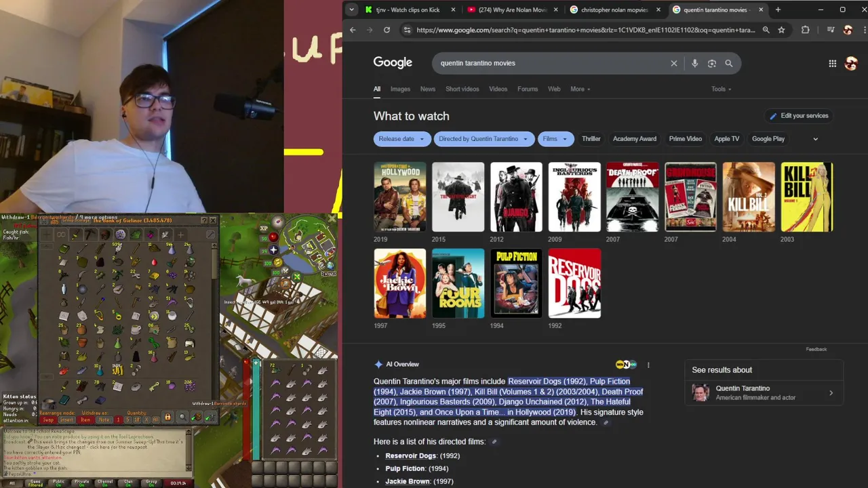The width and height of the screenshot is (868, 488).
Task: Close the Bank of Gielinor window
Action: pyautogui.click(x=213, y=220)
